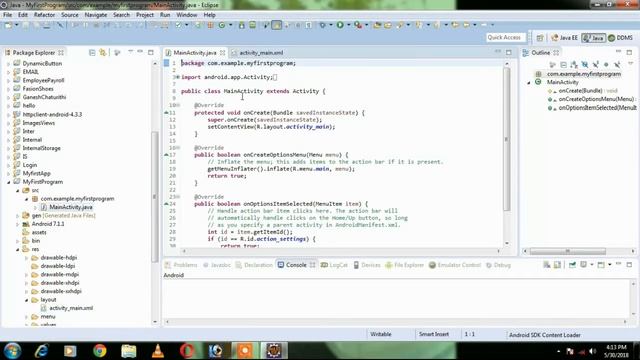Toggle Hide Fields in Outline toolbar
Image resolution: width=640 pixels, height=360 pixels.
pyautogui.click(x=585, y=64)
